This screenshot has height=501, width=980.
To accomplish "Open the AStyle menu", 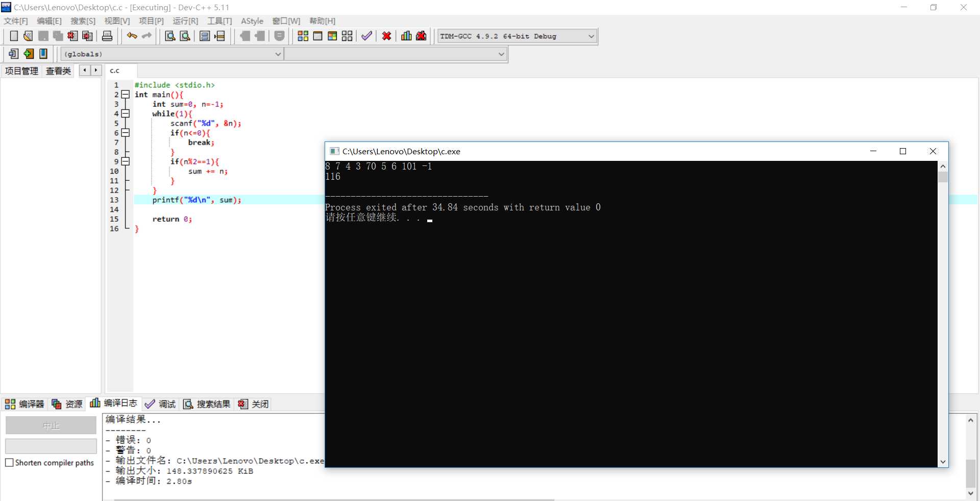I will pyautogui.click(x=252, y=21).
